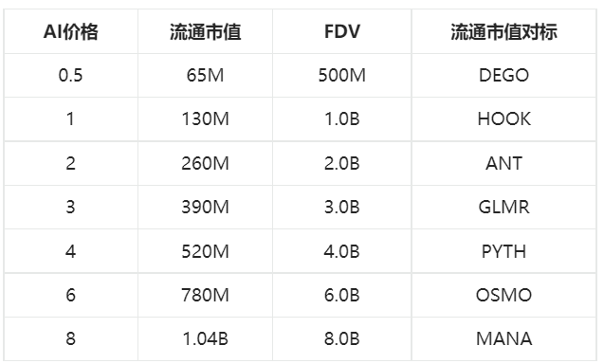604x364 pixels.
Task: Click the 1.04B market cap cell
Action: 206,339
